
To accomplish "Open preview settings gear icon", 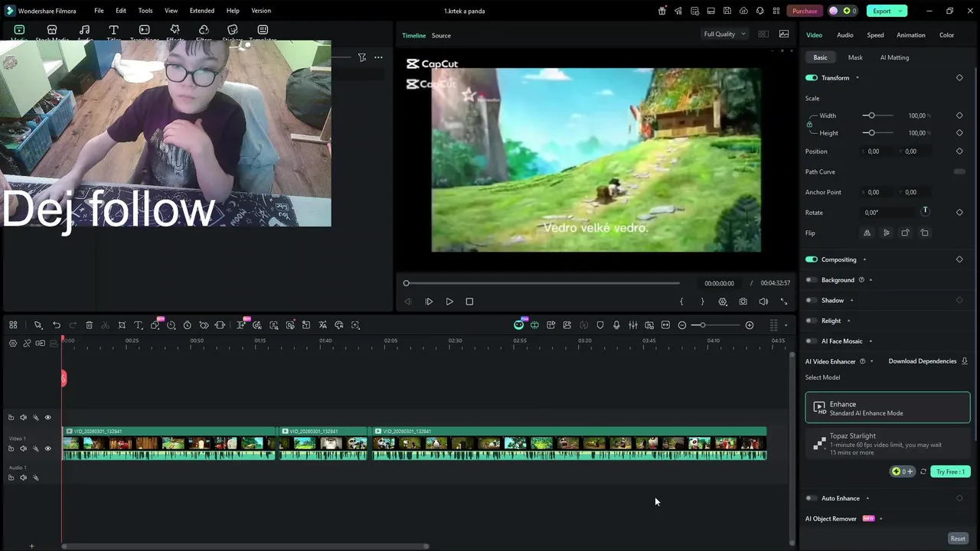I will (723, 302).
